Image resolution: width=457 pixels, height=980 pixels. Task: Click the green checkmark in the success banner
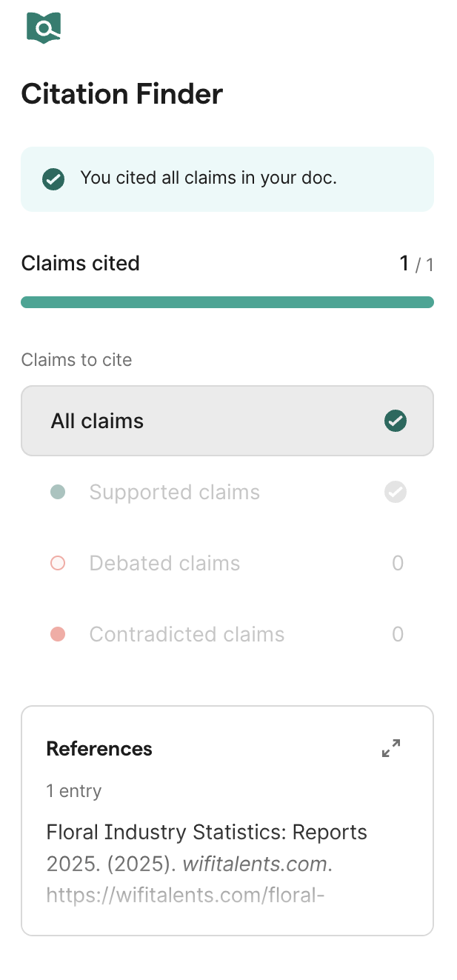53,179
